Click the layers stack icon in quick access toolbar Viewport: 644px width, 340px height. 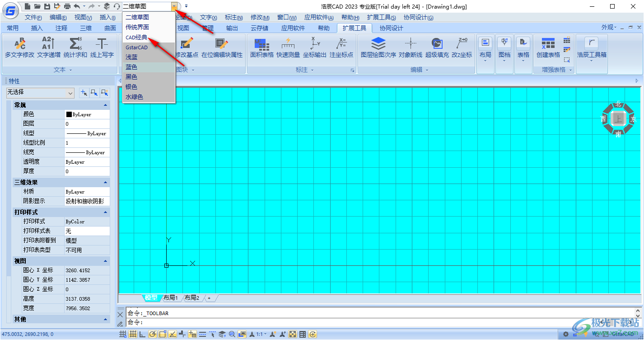click(x=107, y=6)
